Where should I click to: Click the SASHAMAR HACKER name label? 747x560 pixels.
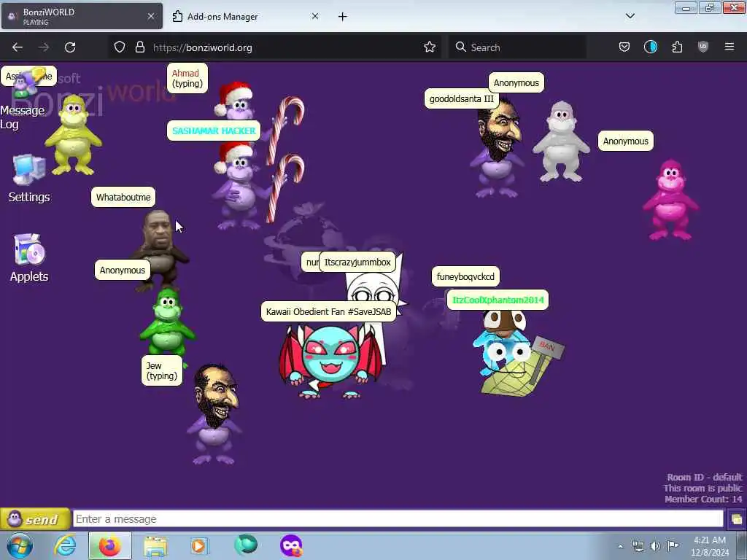pos(214,131)
